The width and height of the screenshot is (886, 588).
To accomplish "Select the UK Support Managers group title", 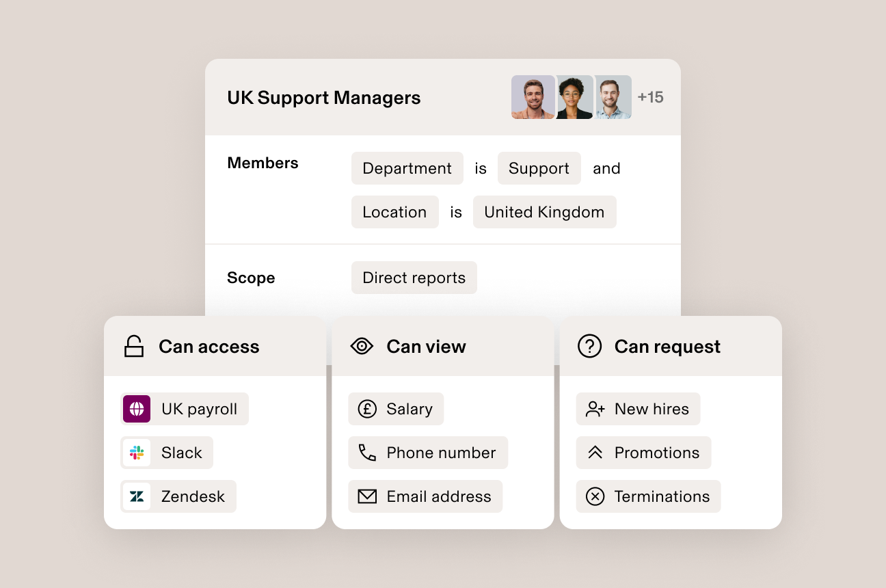I will 324,98.
